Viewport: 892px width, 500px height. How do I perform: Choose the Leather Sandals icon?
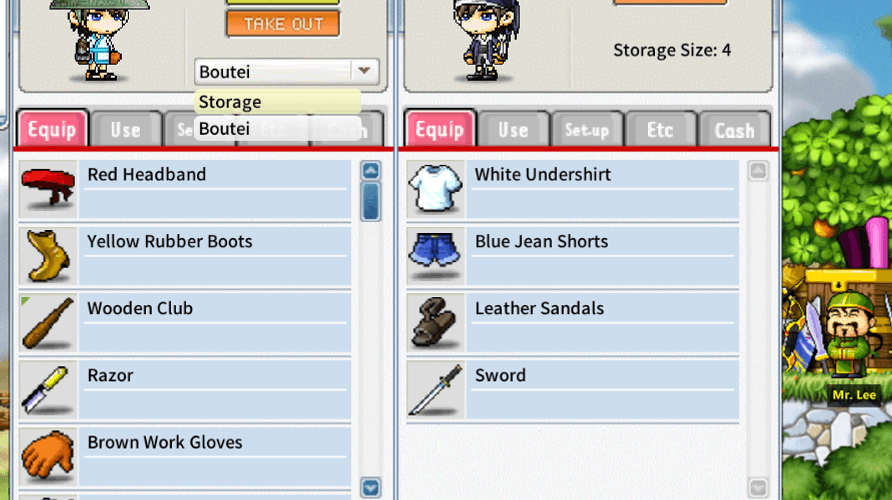tap(436, 323)
